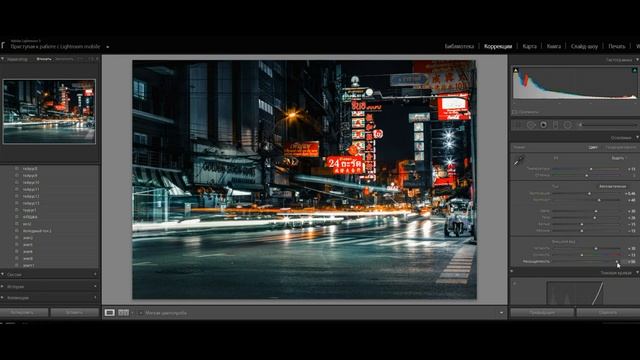The width and height of the screenshot is (640, 360).
Task: Click the Tint slider handle
Action: 587,176
